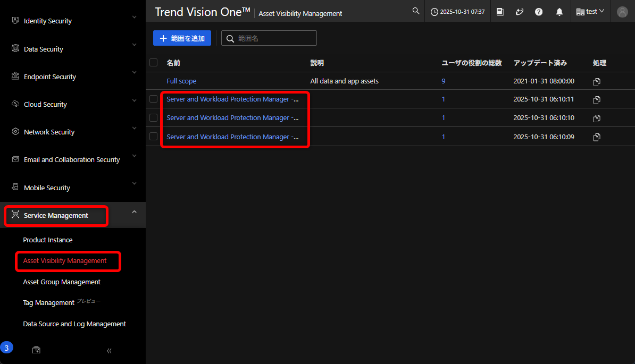Click the 2021-01-31 08:00:00 timestamp
This screenshot has width=635, height=364.
tap(544, 81)
